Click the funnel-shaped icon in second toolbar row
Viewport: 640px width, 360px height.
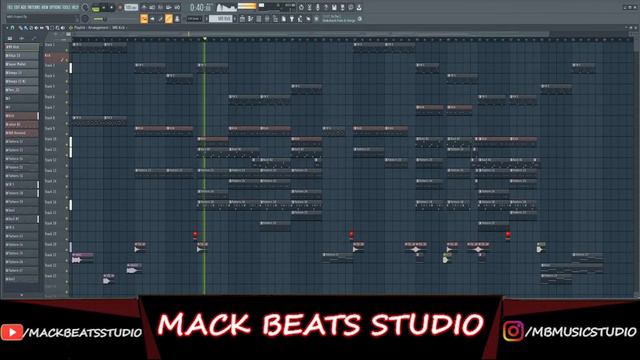coord(291,18)
